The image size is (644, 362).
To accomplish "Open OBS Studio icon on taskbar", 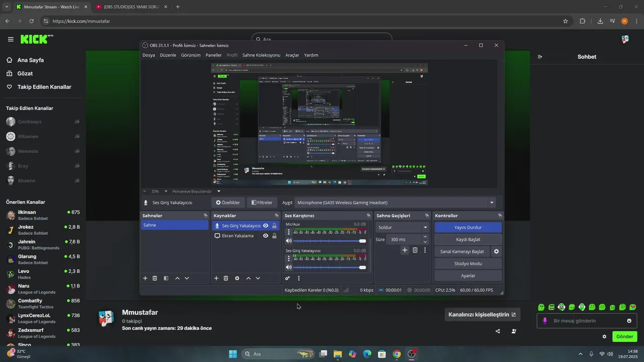I will coord(412,354).
